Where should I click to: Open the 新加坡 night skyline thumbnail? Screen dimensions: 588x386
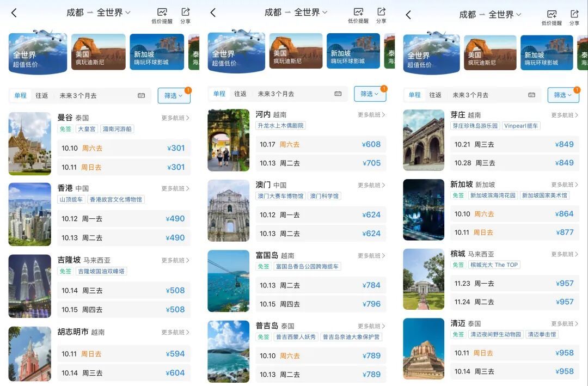coord(424,210)
